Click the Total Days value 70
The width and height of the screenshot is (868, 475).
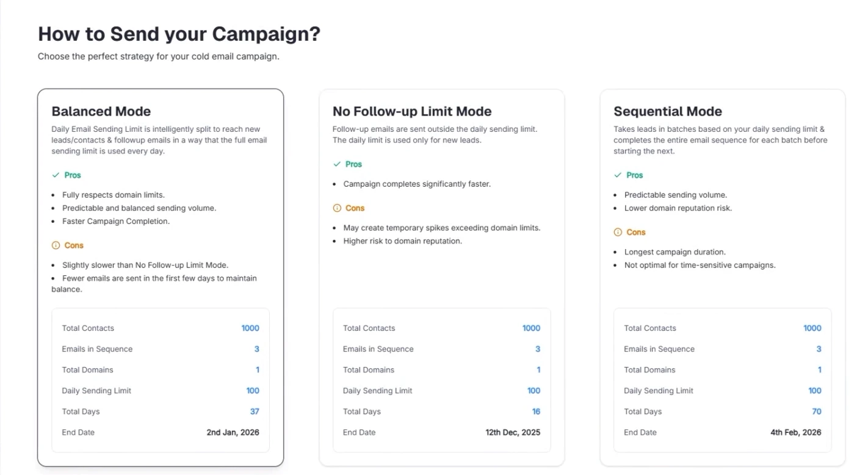(816, 412)
